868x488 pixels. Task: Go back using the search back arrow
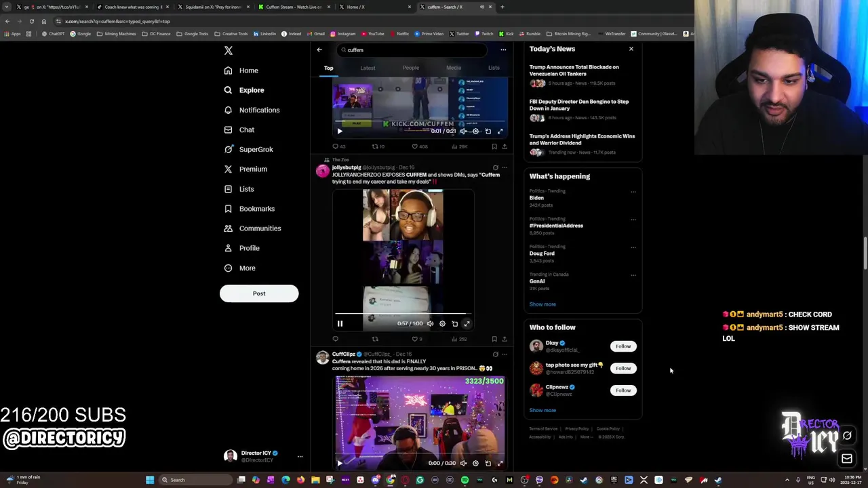tap(319, 49)
